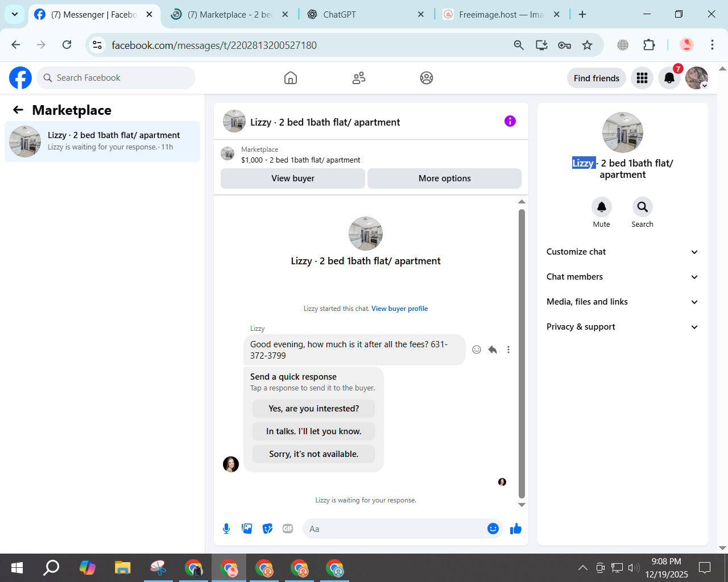Open the Facebook logo home link
The image size is (728, 582).
tap(20, 78)
